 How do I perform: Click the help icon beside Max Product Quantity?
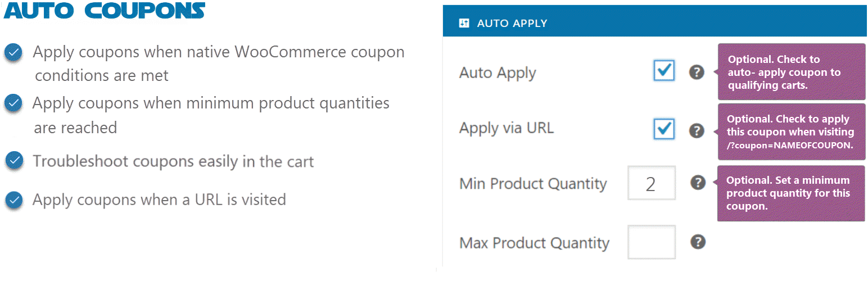point(698,242)
